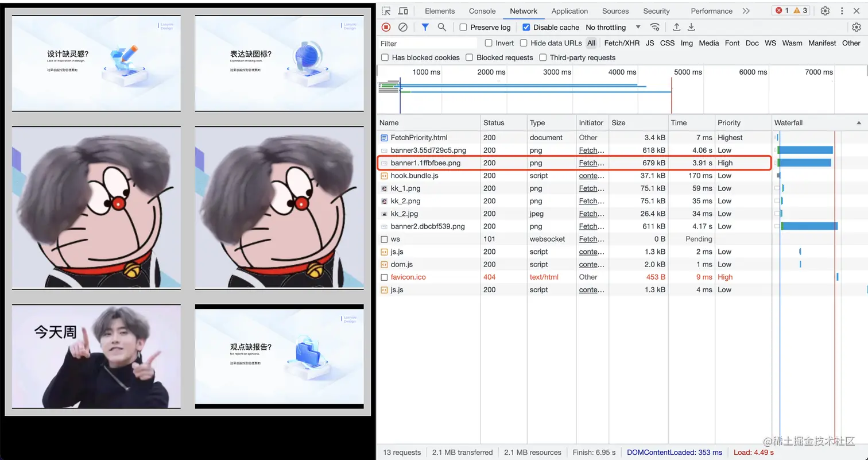This screenshot has width=868, height=460.
Task: Switch to the Application tab
Action: click(569, 11)
